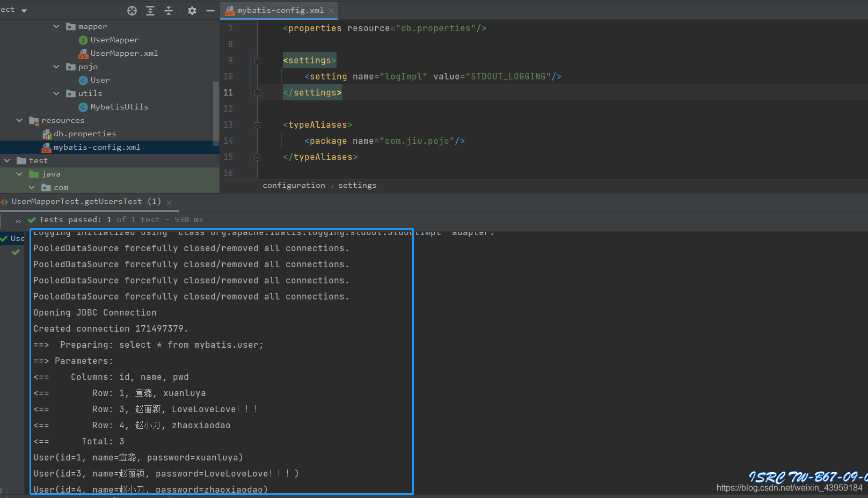The height and width of the screenshot is (498, 868).
Task: Click the project tree vertical scrollbar
Action: (216, 113)
